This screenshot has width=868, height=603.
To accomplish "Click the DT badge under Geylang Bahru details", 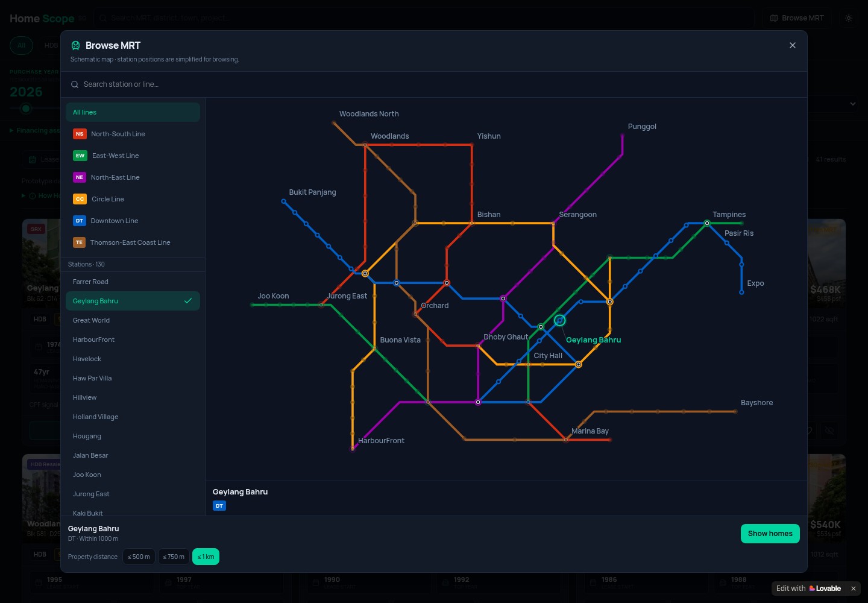I will click(x=219, y=506).
